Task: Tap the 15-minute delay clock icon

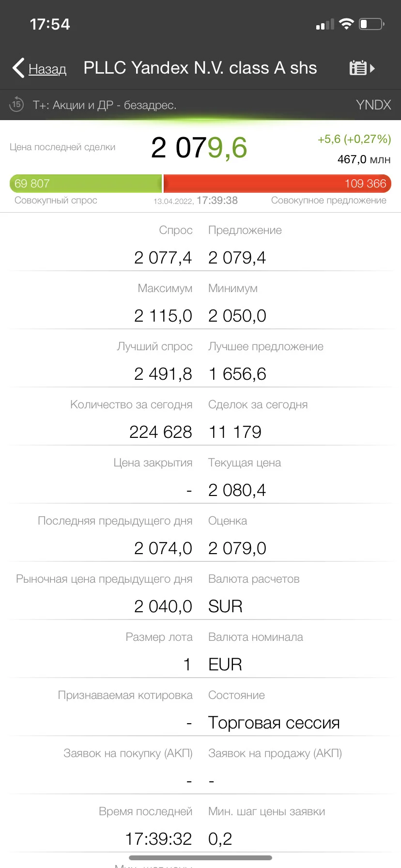Action: tap(16, 104)
